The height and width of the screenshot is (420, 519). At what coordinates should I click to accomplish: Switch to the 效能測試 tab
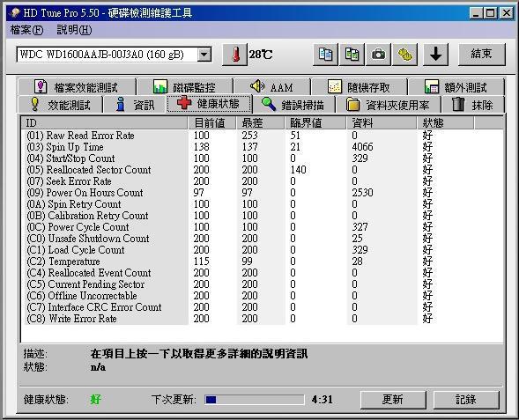(60, 105)
